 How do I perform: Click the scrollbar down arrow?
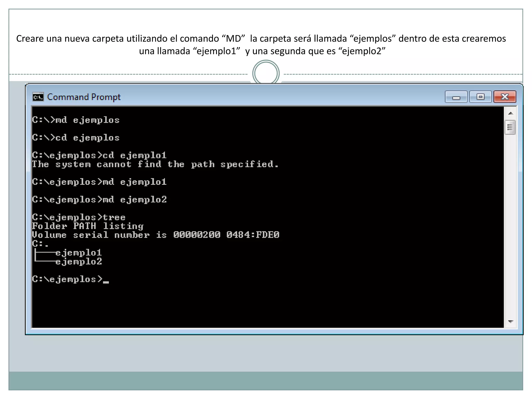point(510,322)
